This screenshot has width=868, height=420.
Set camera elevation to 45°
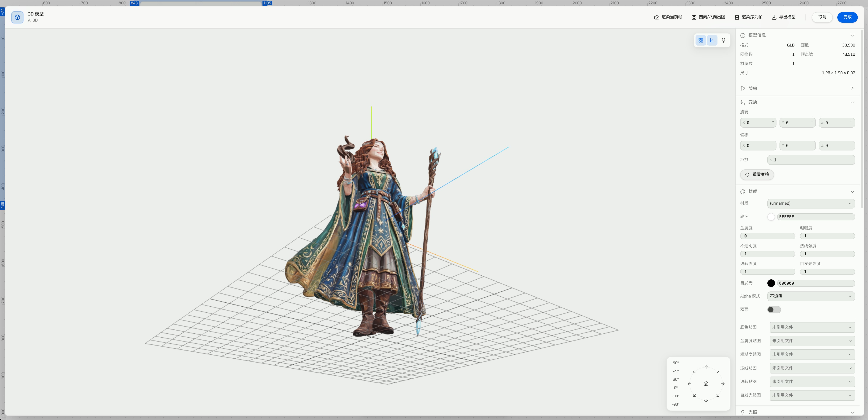(x=676, y=371)
